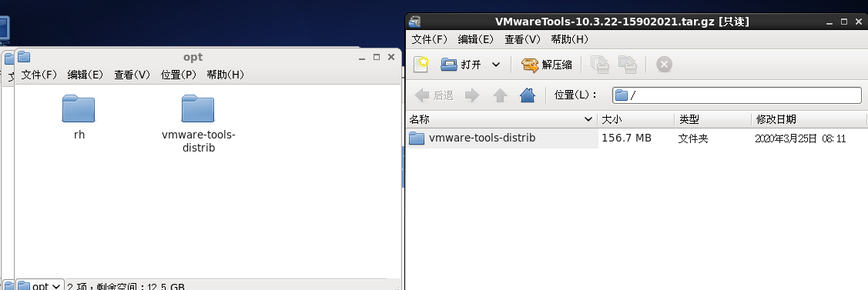Click the forward arrow navigation icon

(x=472, y=95)
